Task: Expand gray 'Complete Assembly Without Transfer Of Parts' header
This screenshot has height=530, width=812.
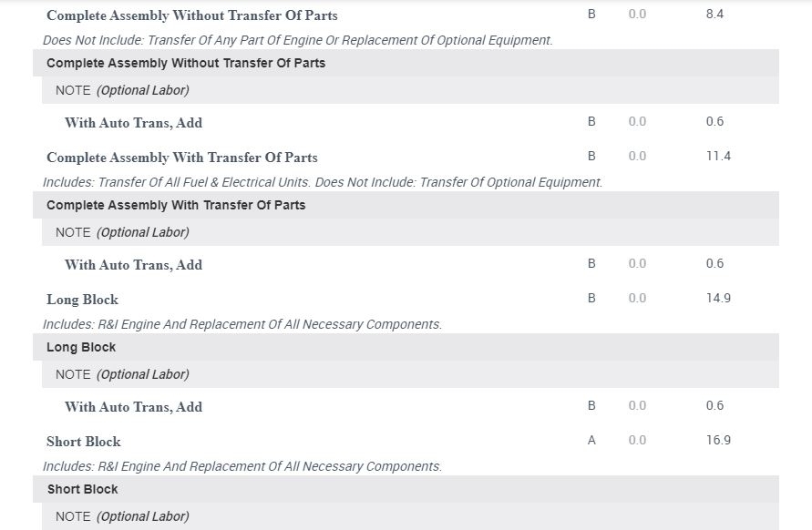Action: pos(186,63)
